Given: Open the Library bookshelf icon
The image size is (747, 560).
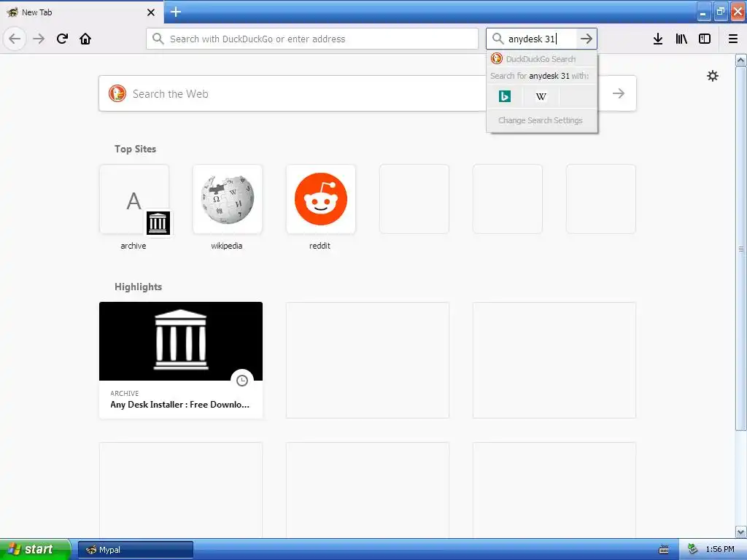Looking at the screenshot, I should (x=681, y=39).
